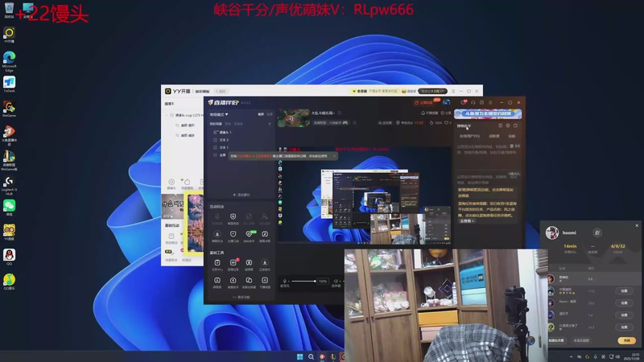Screen dimensions: 644x362
Task: Open the QQ penguin desktop icon
Action: pyautogui.click(x=9, y=257)
